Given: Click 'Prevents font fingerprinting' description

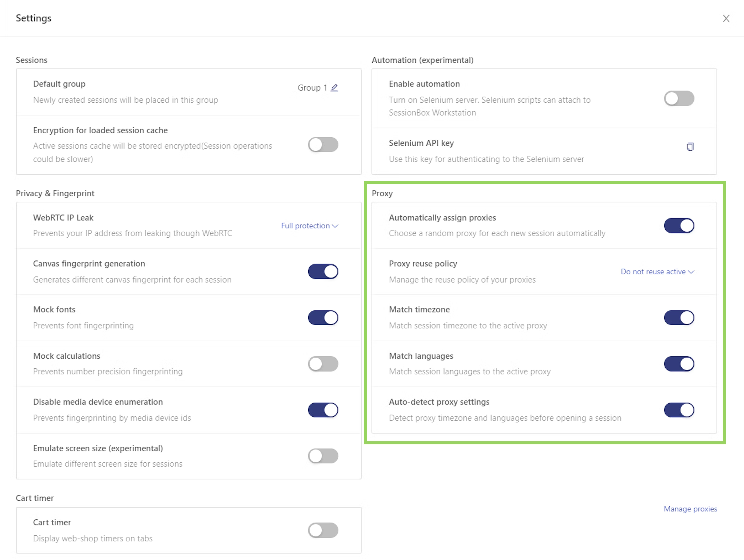Looking at the screenshot, I should pyautogui.click(x=83, y=326).
